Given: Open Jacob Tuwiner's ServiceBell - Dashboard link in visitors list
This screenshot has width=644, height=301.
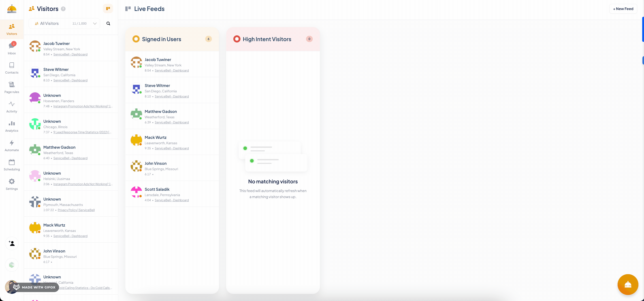Looking at the screenshot, I should 70,55.
